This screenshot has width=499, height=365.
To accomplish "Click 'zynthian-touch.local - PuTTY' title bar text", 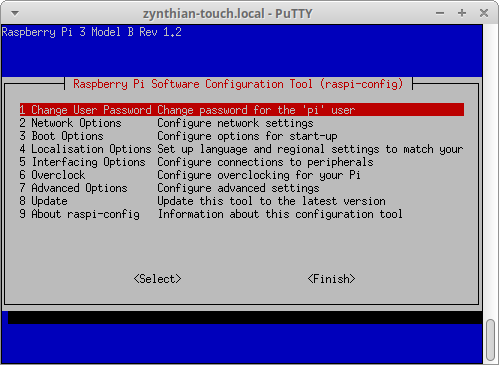I will tap(228, 14).
